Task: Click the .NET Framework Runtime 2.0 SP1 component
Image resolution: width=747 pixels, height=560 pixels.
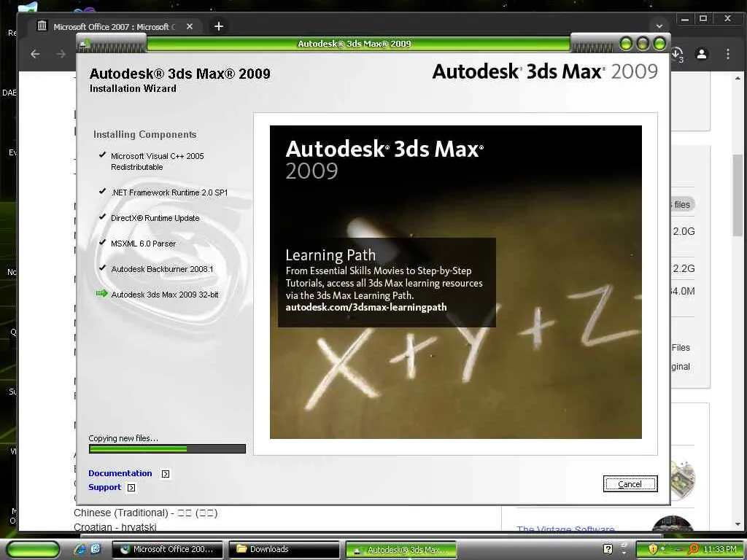Action: (x=169, y=192)
